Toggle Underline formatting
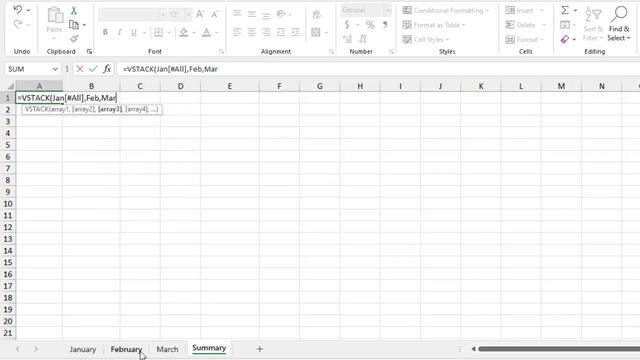 133,32
